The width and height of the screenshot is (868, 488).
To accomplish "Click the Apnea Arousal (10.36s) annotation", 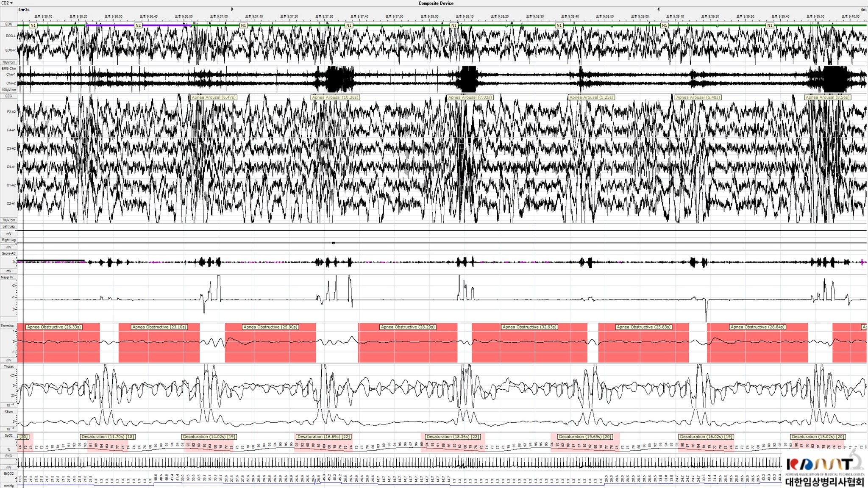I will pos(335,97).
